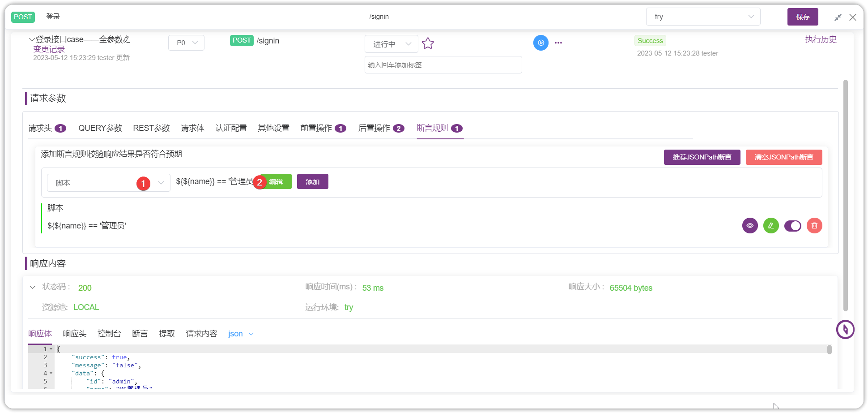Screen dimensions: 868x413
Task: Preview the script assertion with eye icon
Action: click(750, 226)
